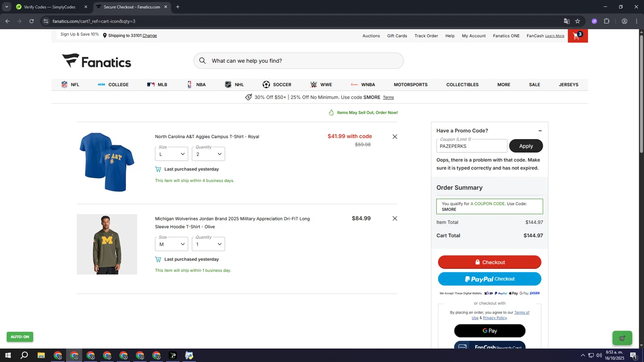
Task: Open the NHL category menu
Action: [234, 85]
